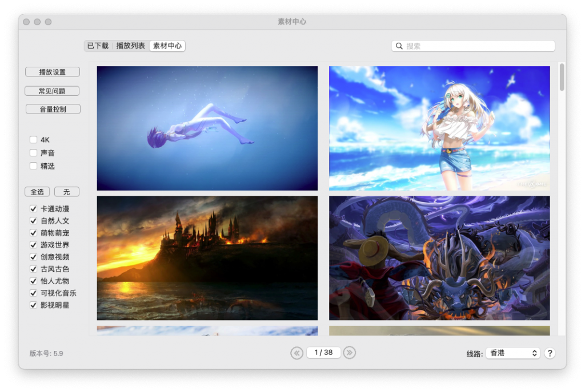Uncheck the 古风古色 category

33,269
